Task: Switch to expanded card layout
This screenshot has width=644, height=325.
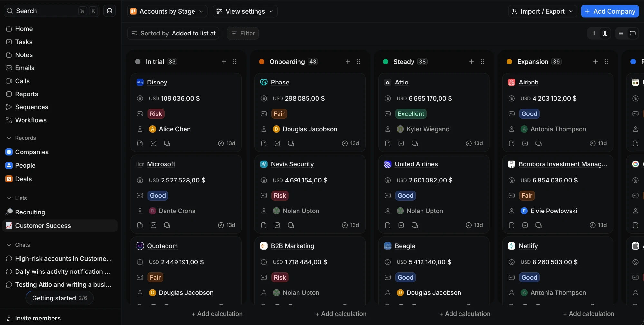Action: pos(633,33)
